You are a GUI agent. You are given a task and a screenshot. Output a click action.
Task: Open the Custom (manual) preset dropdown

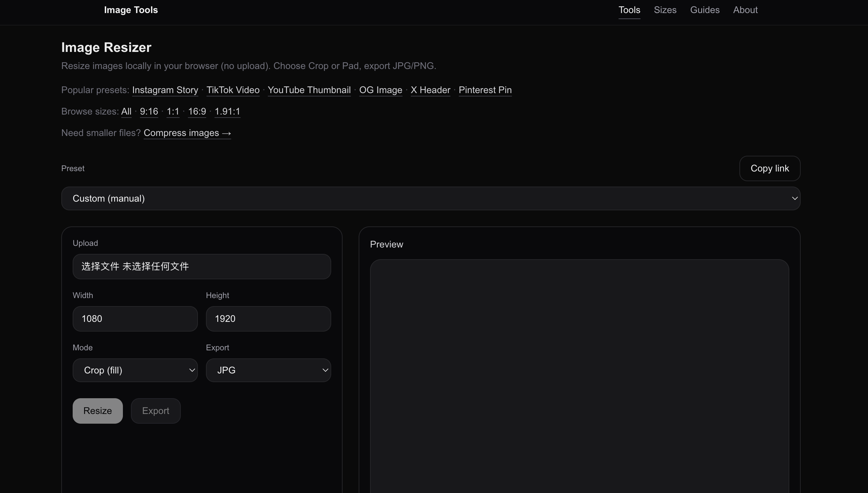430,198
